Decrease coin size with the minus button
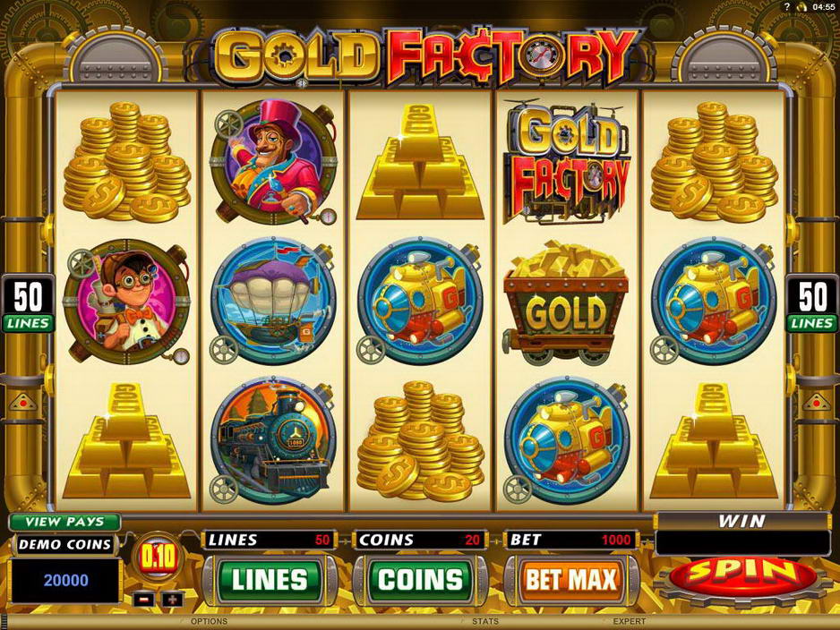This screenshot has height=630, width=840. (x=143, y=600)
